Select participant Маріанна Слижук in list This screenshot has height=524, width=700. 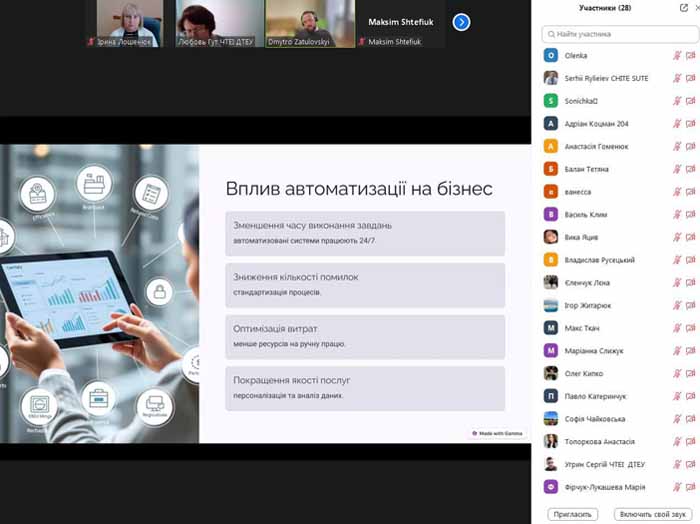click(600, 350)
